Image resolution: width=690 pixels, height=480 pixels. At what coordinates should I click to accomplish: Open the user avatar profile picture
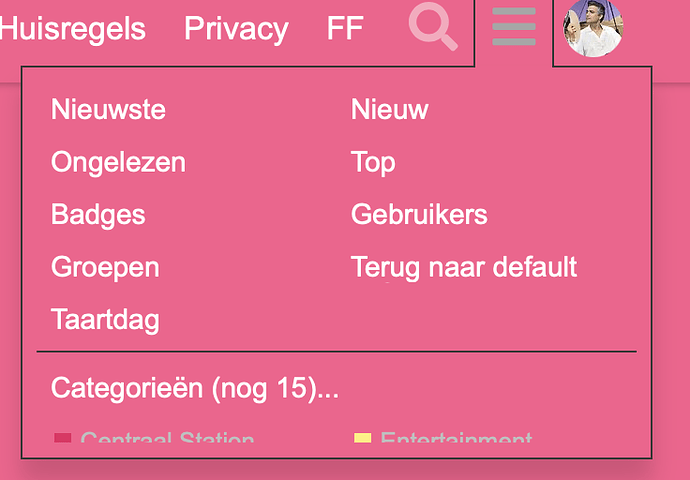(x=593, y=28)
